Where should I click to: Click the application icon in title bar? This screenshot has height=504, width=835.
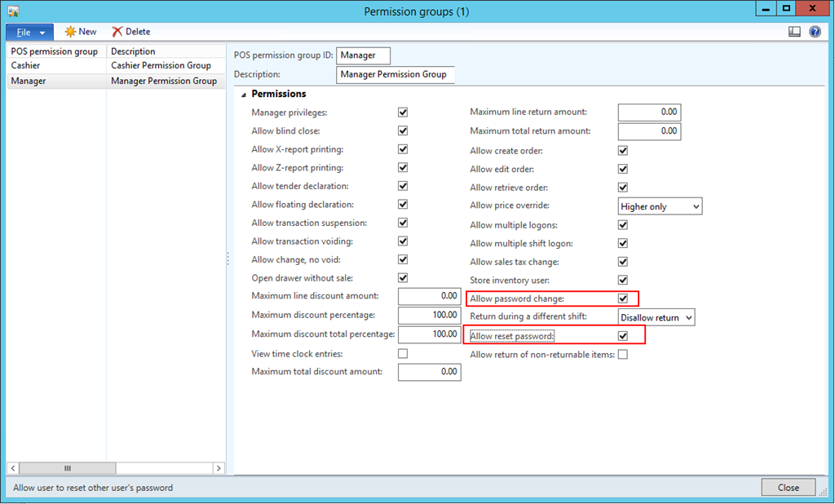click(x=13, y=10)
